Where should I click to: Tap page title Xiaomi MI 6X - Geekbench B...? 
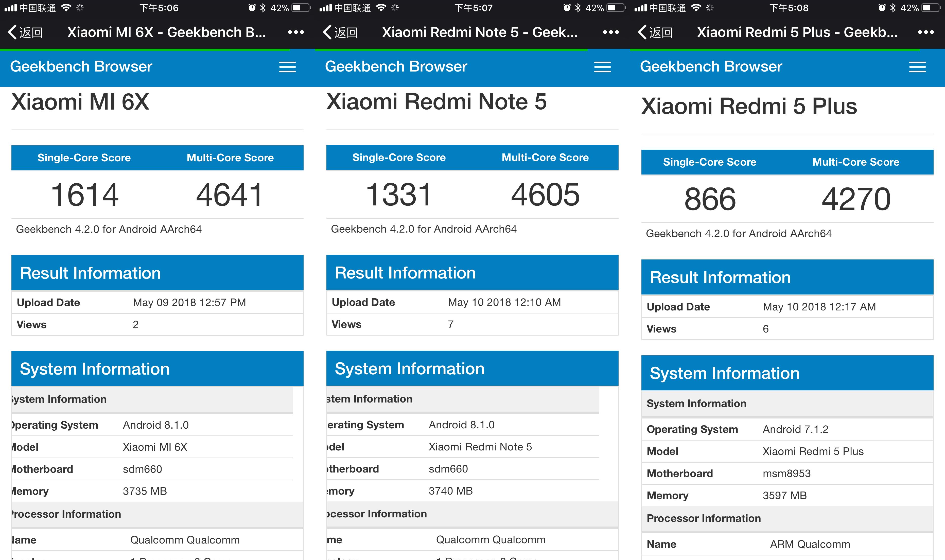[x=166, y=32]
